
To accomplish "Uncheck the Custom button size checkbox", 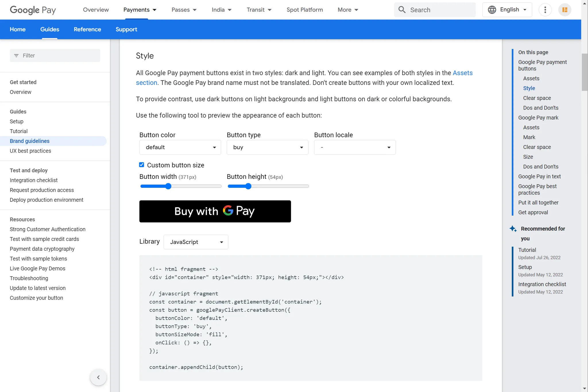I will pos(142,165).
